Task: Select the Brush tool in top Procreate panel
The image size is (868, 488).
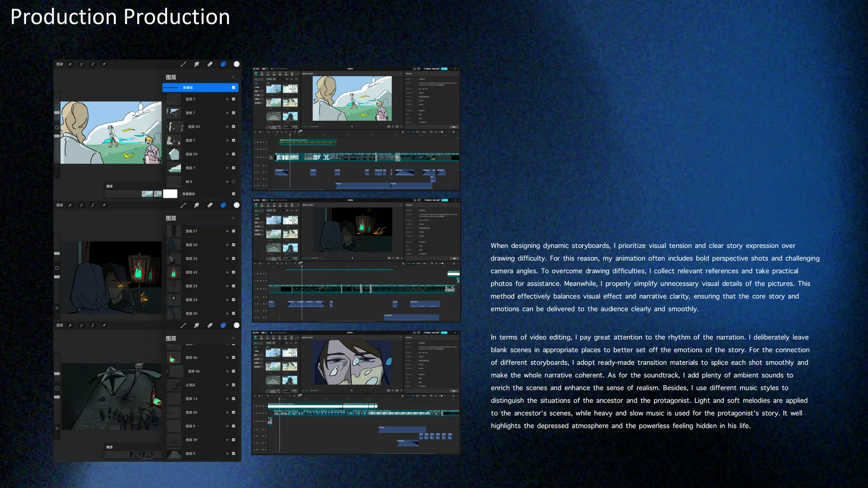Action: click(183, 64)
